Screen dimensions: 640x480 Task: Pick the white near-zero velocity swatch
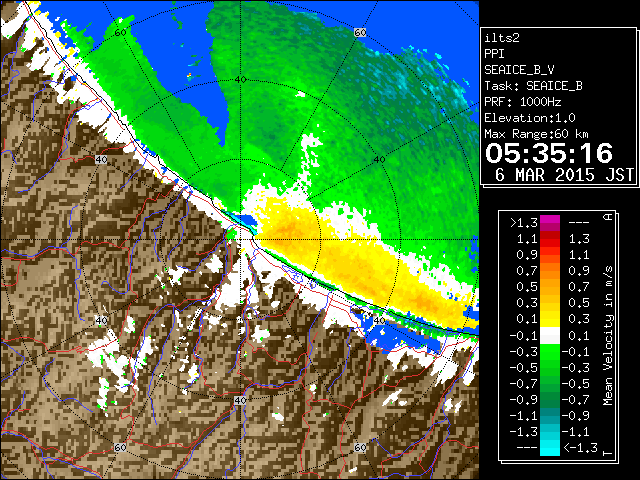(x=550, y=336)
